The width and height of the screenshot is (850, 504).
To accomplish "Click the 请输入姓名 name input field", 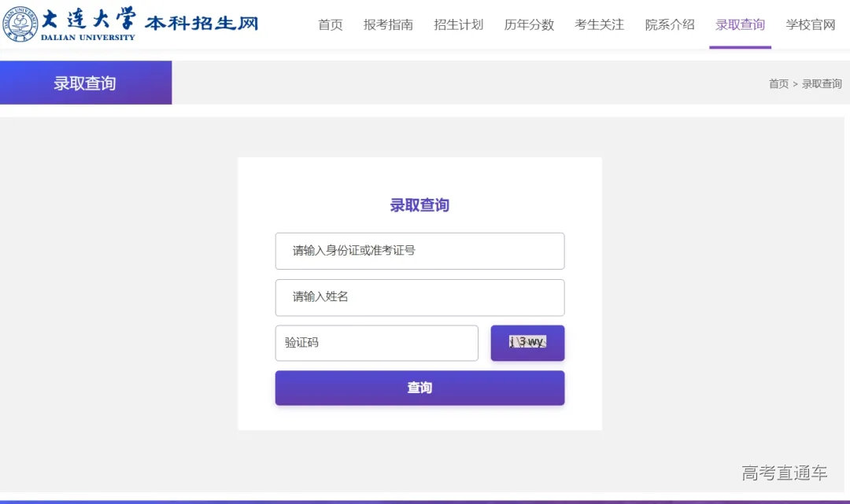I will 419,297.
